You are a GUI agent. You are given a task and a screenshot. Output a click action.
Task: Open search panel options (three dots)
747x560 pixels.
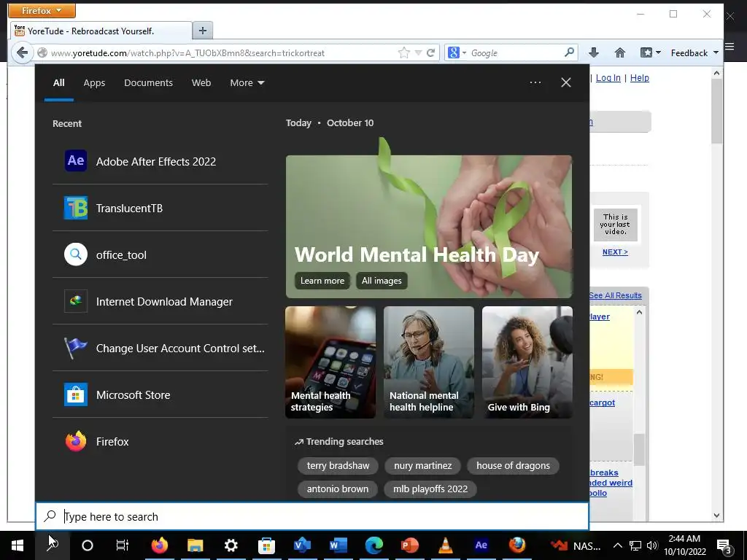click(535, 82)
